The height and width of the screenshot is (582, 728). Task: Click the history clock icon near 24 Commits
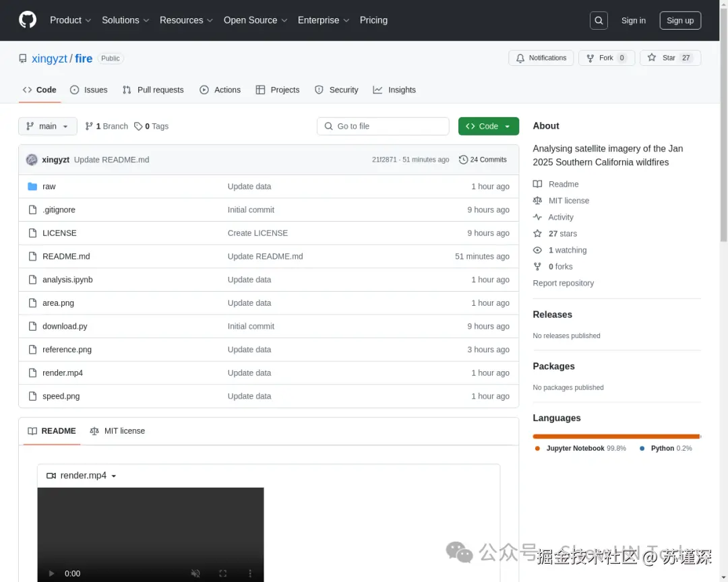coord(463,160)
